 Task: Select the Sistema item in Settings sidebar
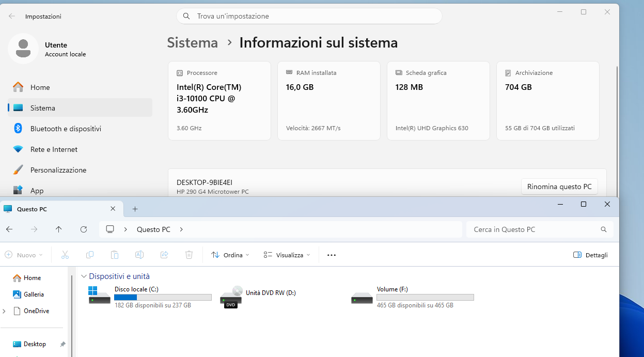(80, 108)
